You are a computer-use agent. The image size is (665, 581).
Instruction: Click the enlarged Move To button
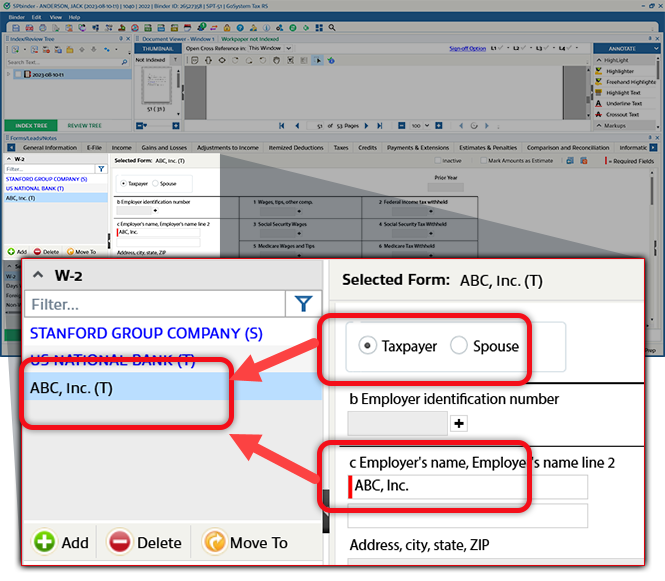click(246, 542)
